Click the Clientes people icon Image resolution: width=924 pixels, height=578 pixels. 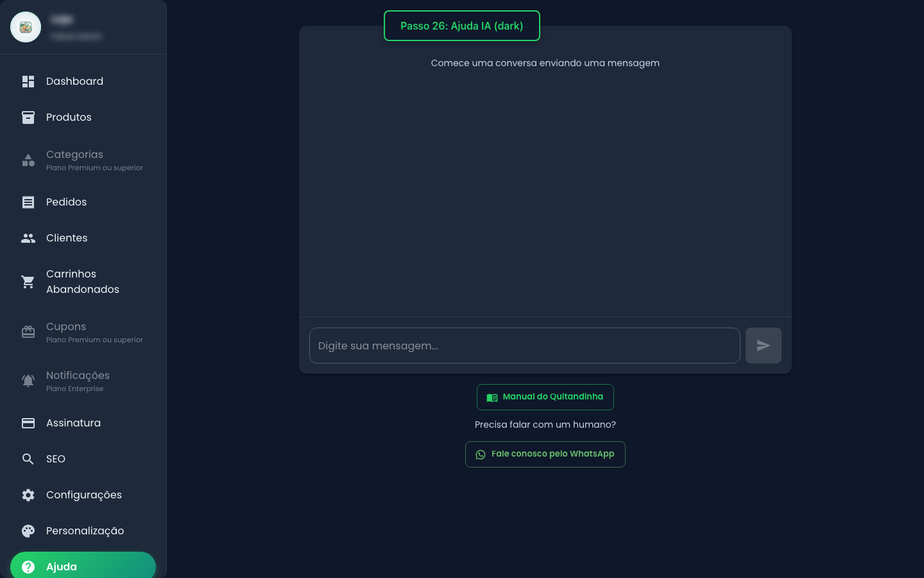(x=28, y=238)
